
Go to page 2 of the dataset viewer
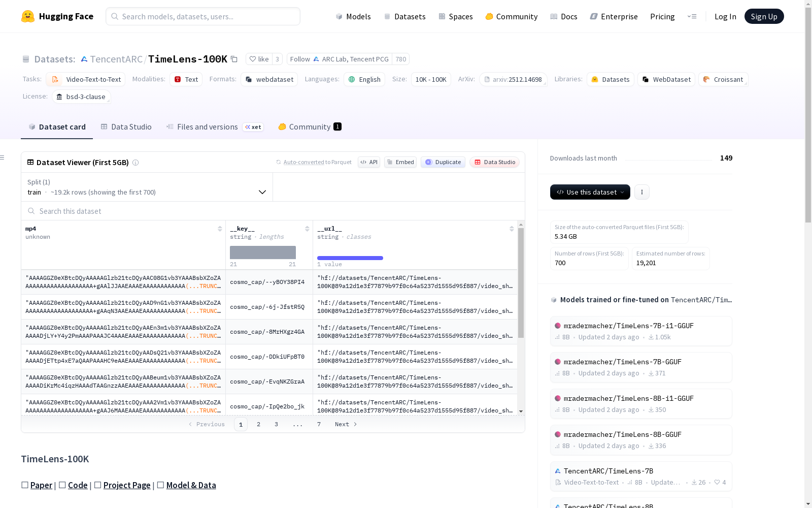tap(258, 424)
